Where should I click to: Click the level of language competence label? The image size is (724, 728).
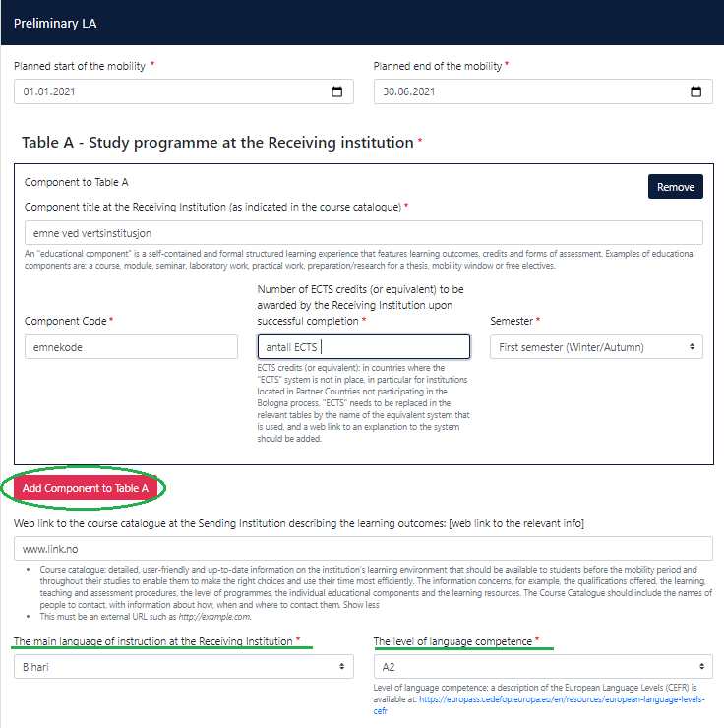(452, 641)
